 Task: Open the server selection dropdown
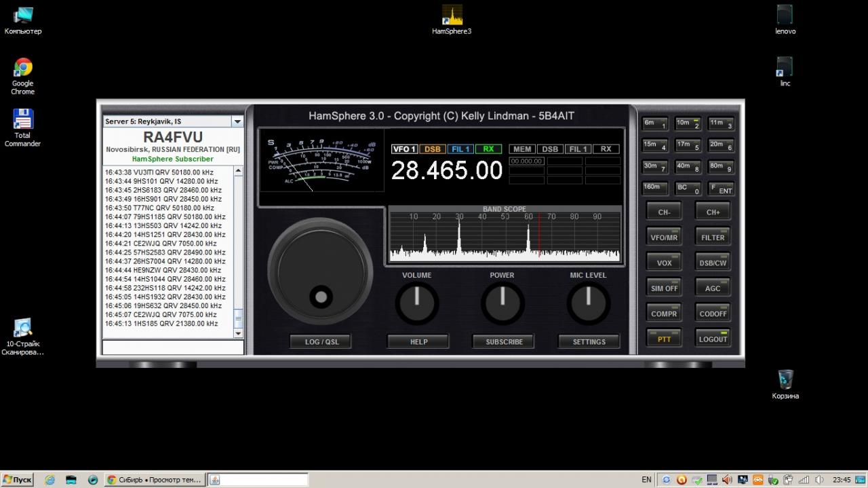[x=237, y=121]
